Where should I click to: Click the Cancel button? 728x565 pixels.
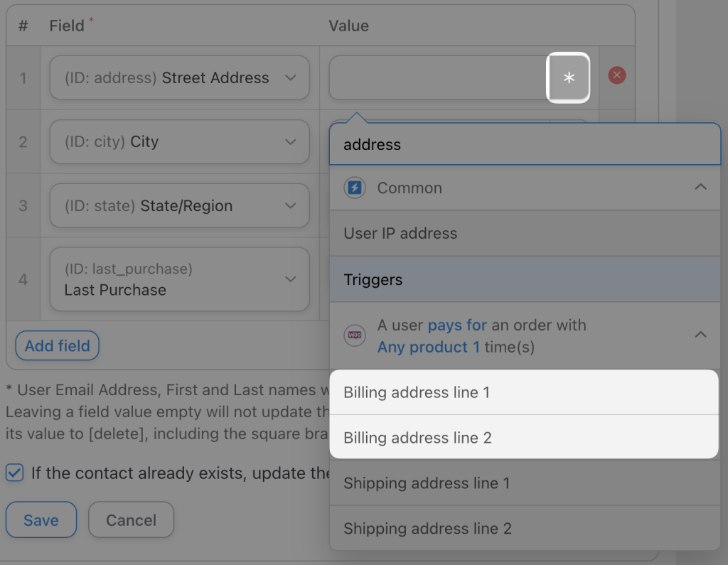[131, 520]
